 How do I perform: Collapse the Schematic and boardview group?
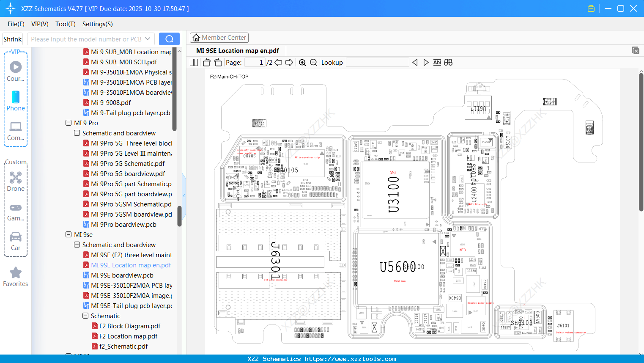(x=77, y=245)
